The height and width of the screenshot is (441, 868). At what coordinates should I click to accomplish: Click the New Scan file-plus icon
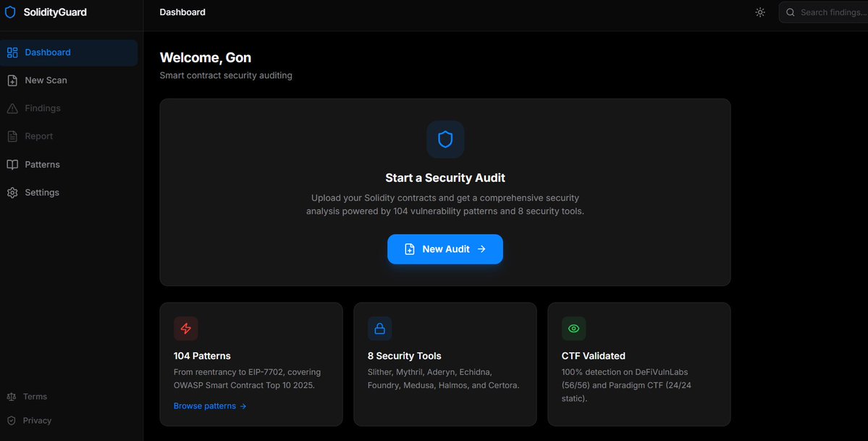tap(12, 80)
